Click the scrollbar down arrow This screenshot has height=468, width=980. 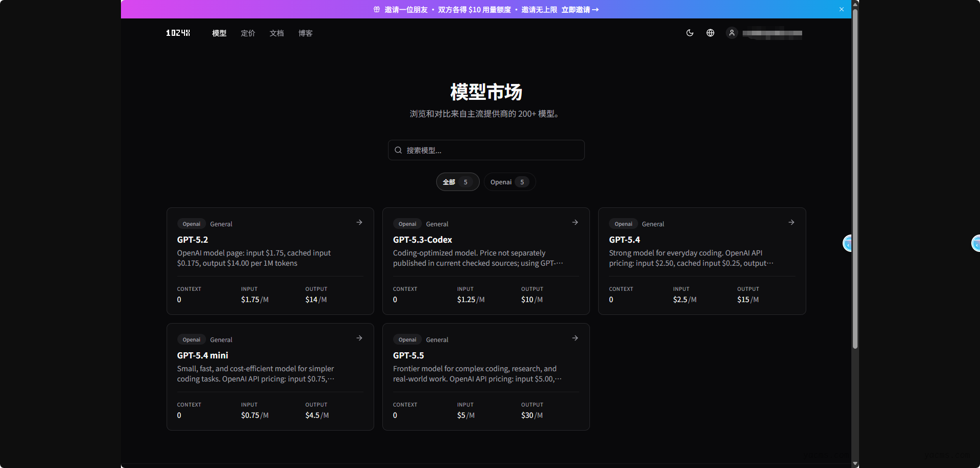point(855,464)
